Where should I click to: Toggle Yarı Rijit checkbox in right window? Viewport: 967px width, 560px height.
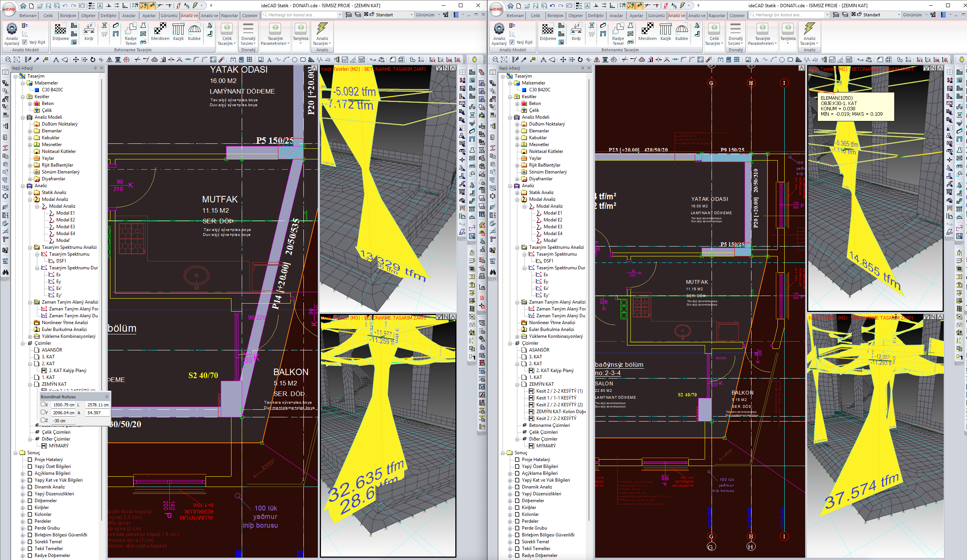click(x=512, y=42)
